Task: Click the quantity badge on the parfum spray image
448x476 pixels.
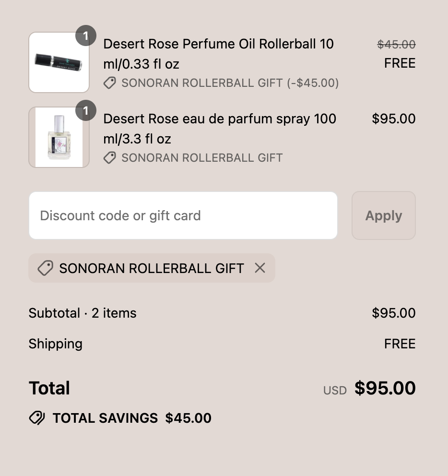Action: point(86,110)
